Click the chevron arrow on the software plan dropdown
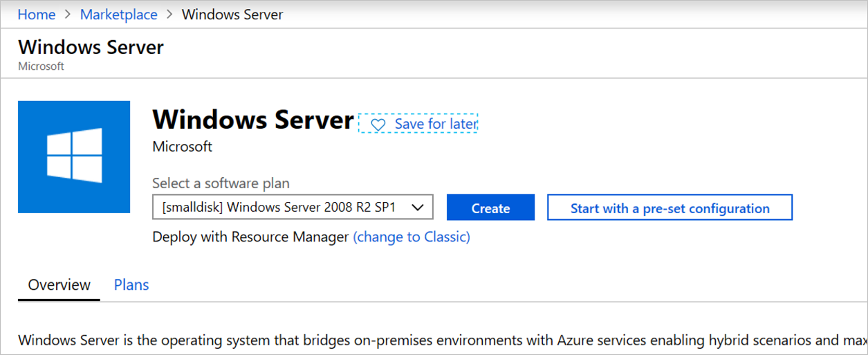This screenshot has height=355, width=868. pyautogui.click(x=418, y=207)
